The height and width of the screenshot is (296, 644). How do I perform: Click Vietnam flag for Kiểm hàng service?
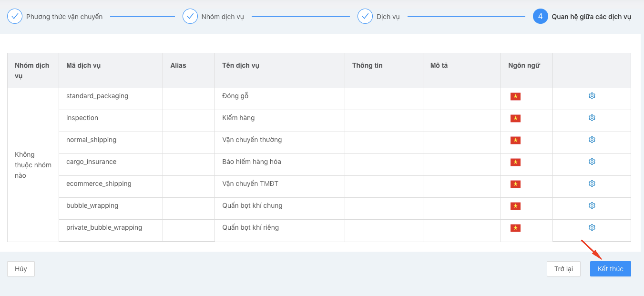(x=515, y=119)
